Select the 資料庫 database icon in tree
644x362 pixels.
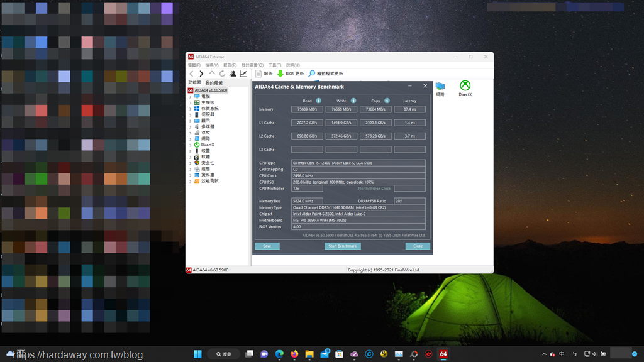(197, 175)
